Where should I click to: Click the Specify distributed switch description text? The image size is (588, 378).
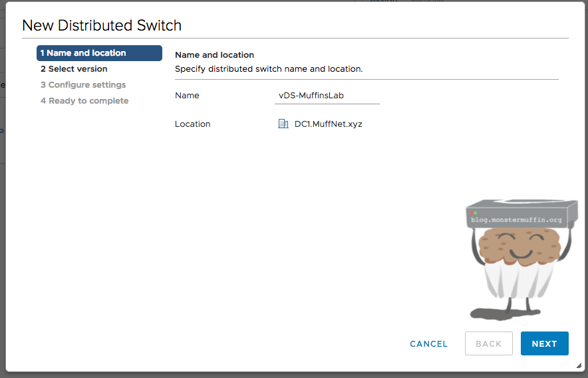(x=268, y=68)
